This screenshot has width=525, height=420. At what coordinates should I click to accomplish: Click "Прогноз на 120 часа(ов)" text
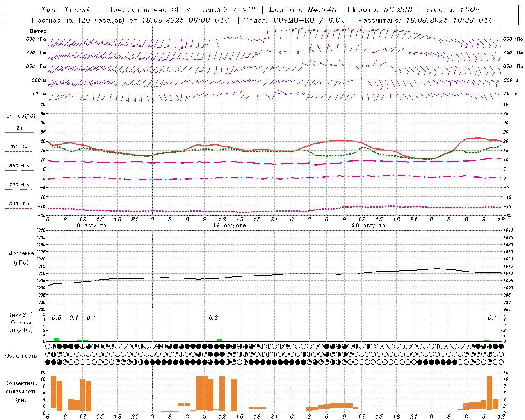[79, 20]
